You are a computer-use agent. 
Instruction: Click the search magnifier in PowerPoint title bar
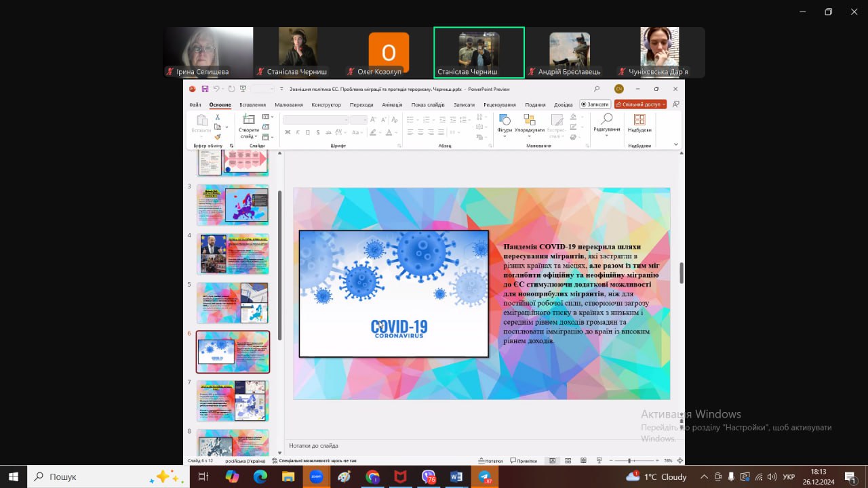(x=597, y=89)
